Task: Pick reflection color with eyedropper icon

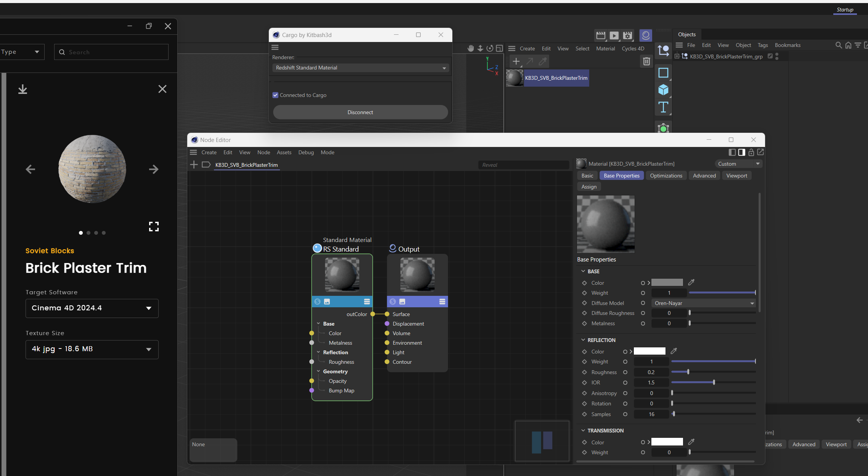Action: click(674, 351)
